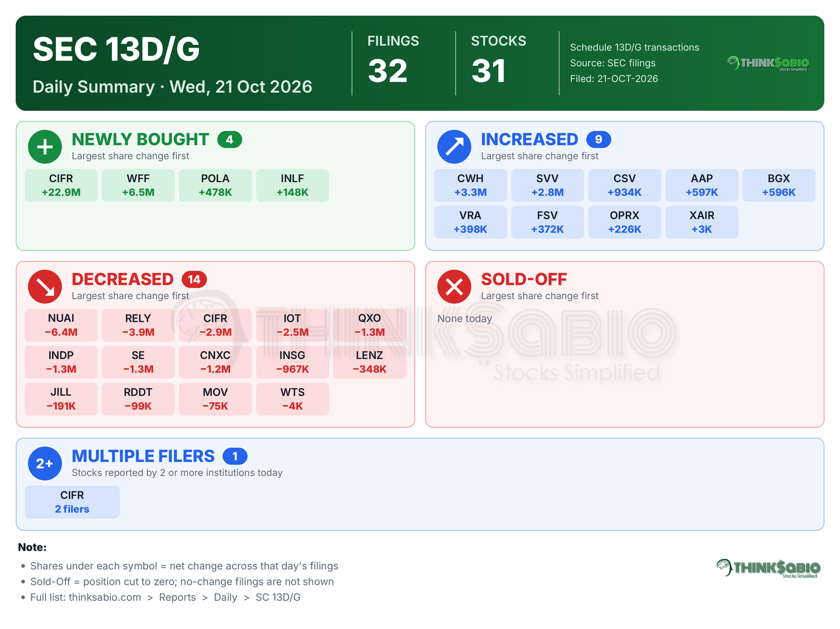Viewport: 840px width, 629px height.
Task: Select the OPRX +226K tile
Action: [x=625, y=222]
